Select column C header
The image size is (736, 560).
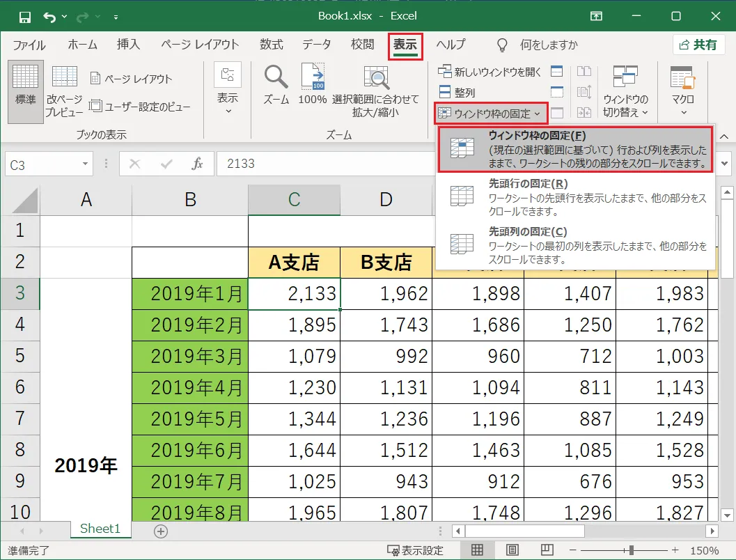point(295,199)
